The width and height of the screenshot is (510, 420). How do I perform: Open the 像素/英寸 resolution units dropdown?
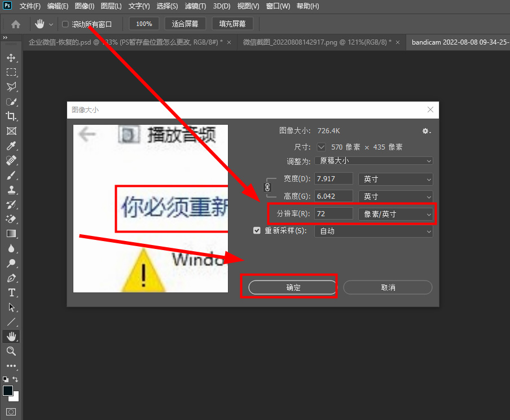[395, 214]
